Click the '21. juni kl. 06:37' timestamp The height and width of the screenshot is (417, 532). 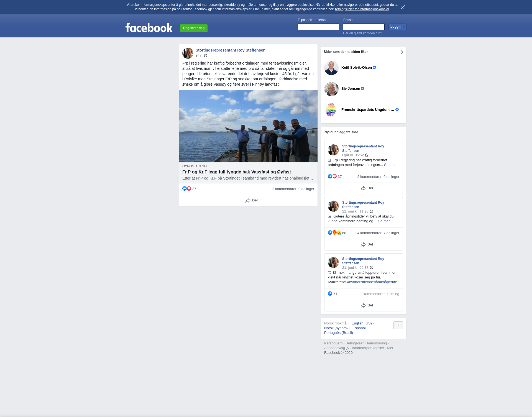355,268
